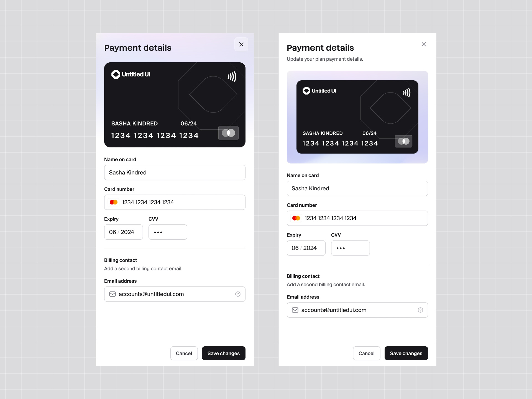
Task: Click the help circle icon in right email field
Action: [x=420, y=310]
